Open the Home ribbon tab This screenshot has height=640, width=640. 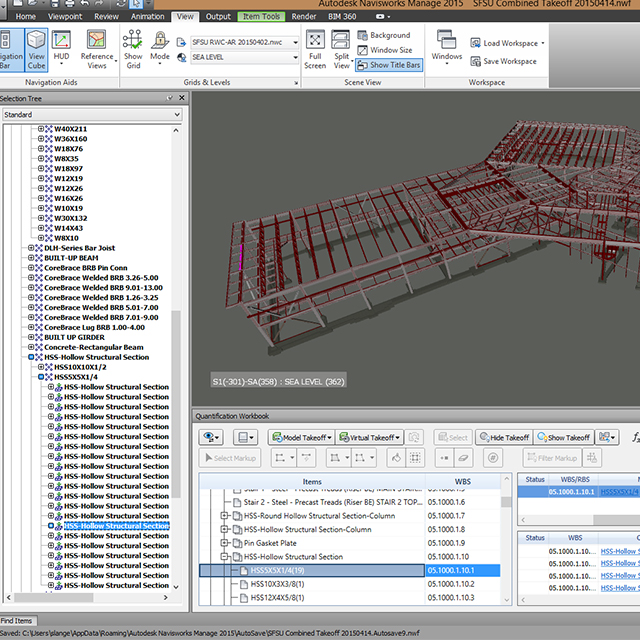[x=25, y=17]
